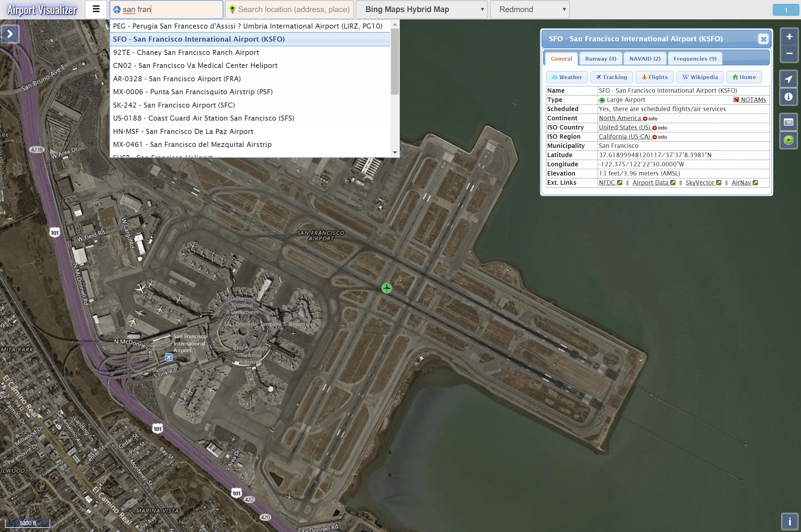Select AR-0328 - San Francisco Airport (FRA)
801x532 pixels.
[250, 79]
